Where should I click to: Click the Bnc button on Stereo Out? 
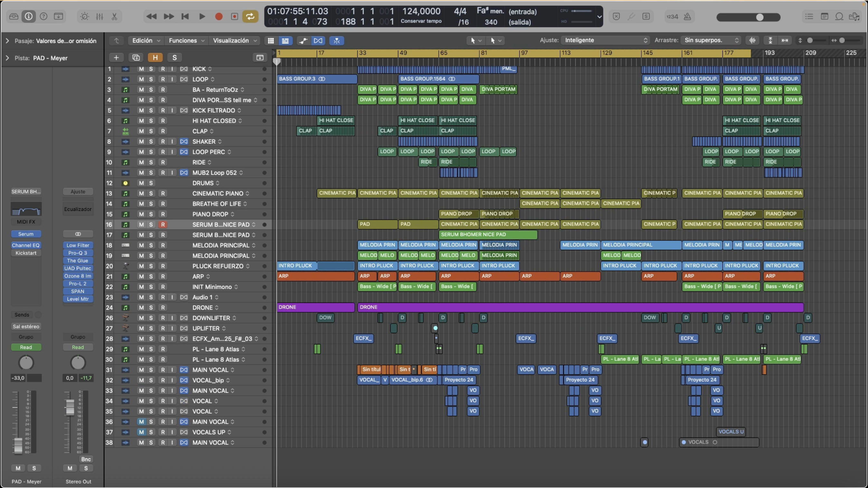pyautogui.click(x=86, y=459)
